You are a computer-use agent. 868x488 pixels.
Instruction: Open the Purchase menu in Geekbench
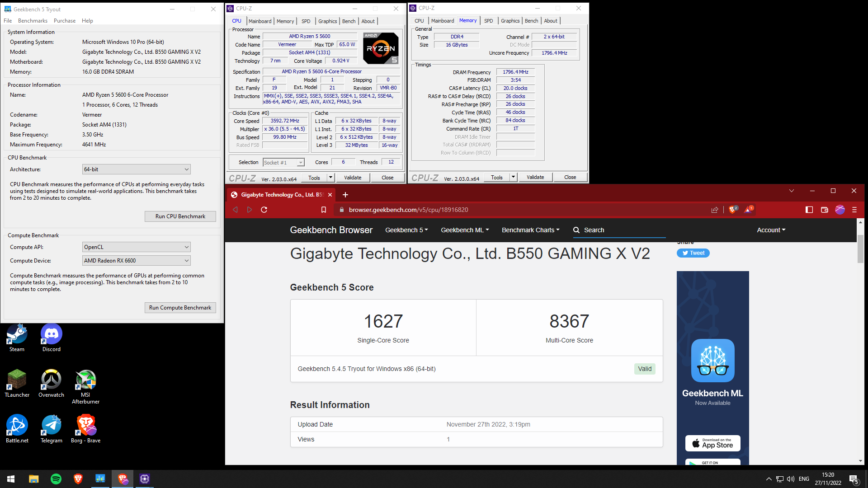point(65,21)
